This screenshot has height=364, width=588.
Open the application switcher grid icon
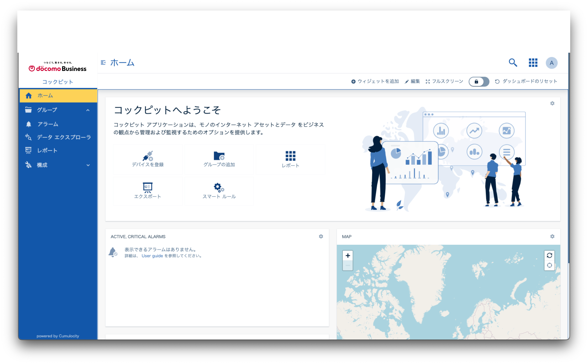(x=533, y=63)
